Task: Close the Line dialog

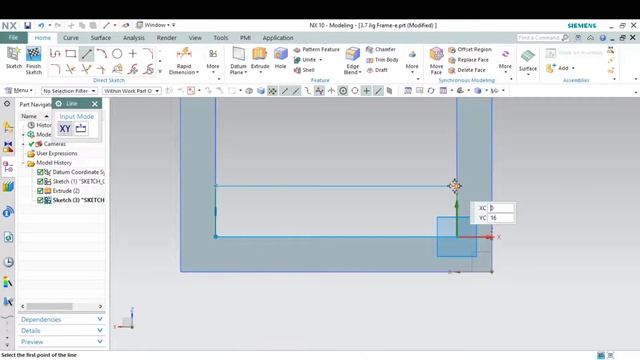Action: (95, 104)
